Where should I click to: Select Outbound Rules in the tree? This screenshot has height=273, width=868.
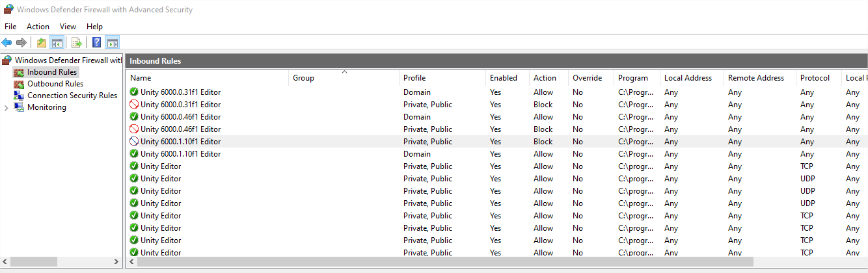point(55,84)
